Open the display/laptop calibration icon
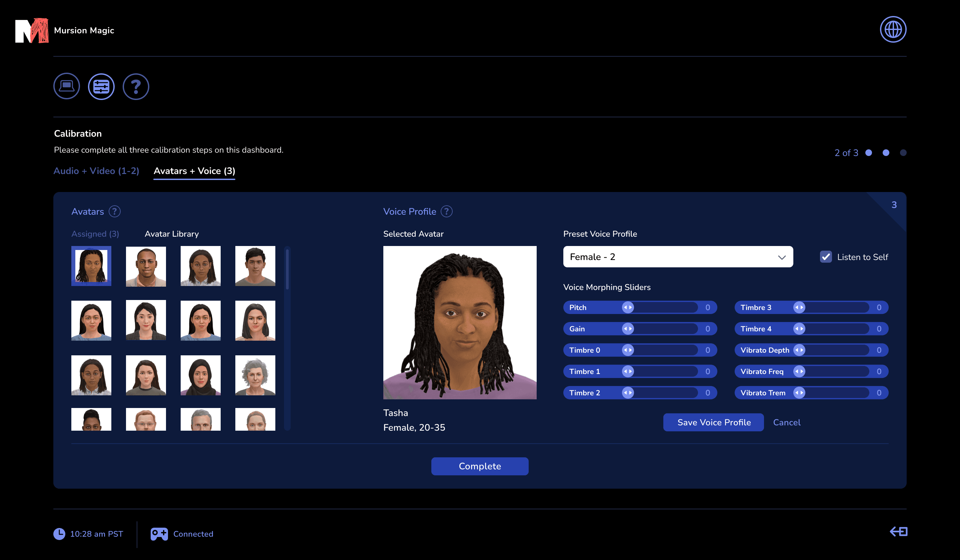 tap(66, 86)
